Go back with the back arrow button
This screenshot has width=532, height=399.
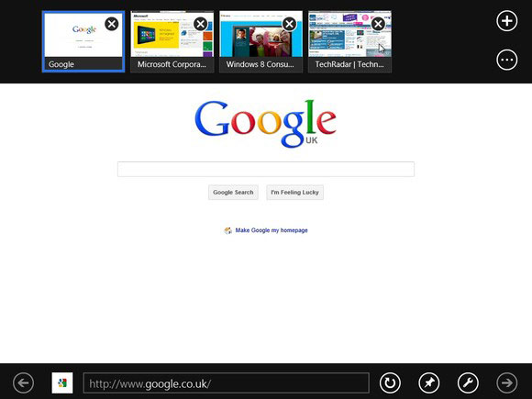click(x=24, y=382)
